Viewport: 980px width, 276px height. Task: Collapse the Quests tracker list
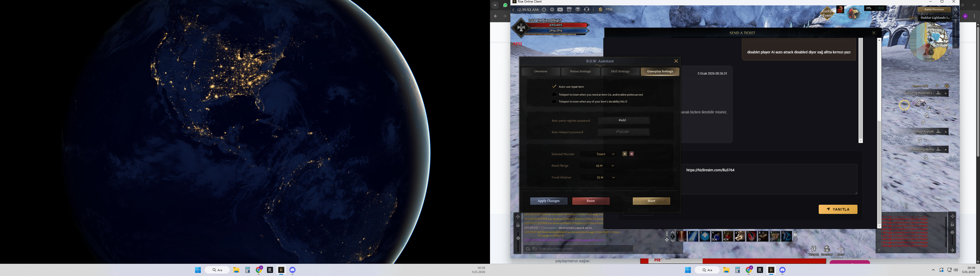937,86
